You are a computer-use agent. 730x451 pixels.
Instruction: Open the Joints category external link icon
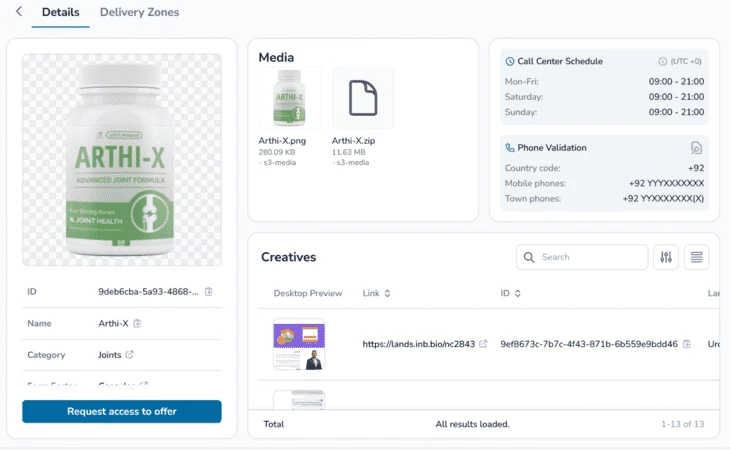(129, 355)
